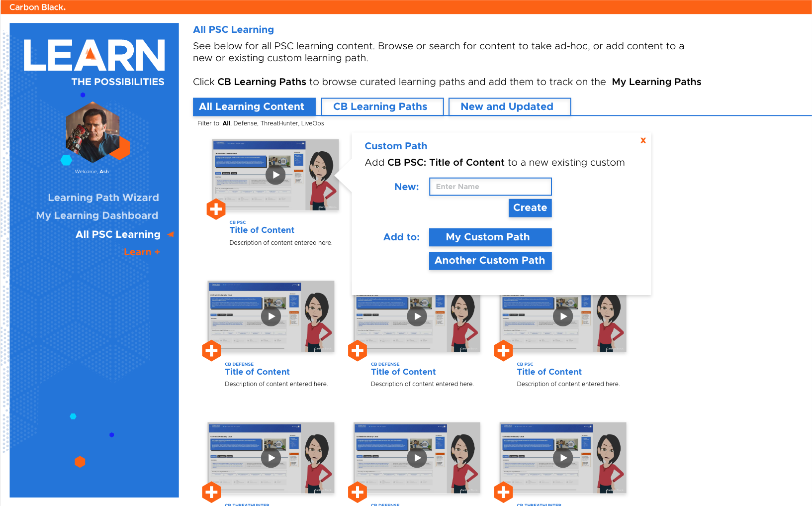Close the Custom Path popup
The image size is (812, 506).
tap(643, 140)
